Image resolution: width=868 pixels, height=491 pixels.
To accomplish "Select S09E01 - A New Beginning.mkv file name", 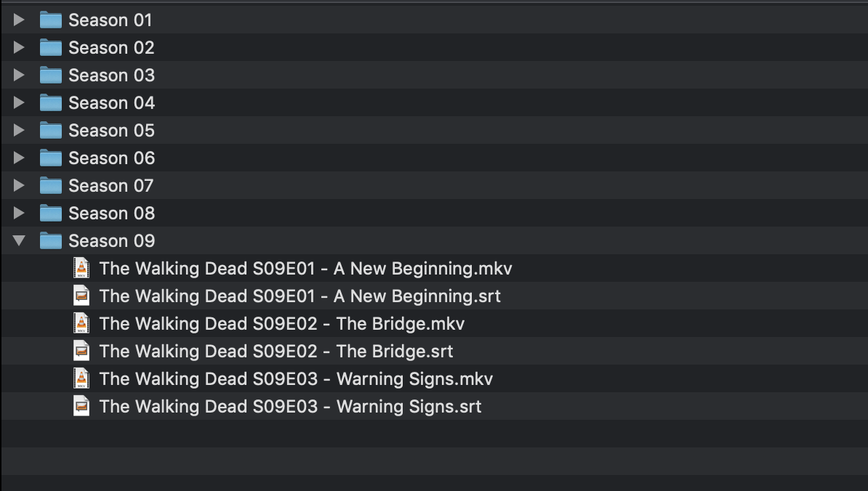I will pyautogui.click(x=305, y=269).
